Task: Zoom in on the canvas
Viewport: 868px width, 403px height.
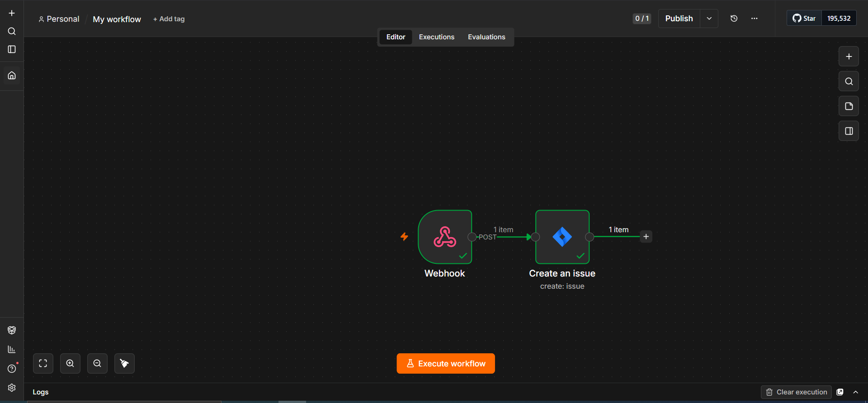Action: pos(70,363)
